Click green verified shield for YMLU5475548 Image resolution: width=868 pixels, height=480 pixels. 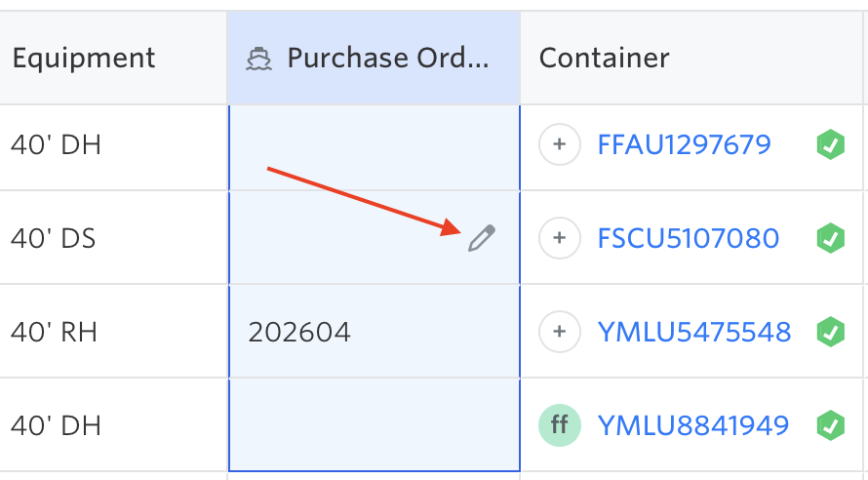tap(830, 332)
